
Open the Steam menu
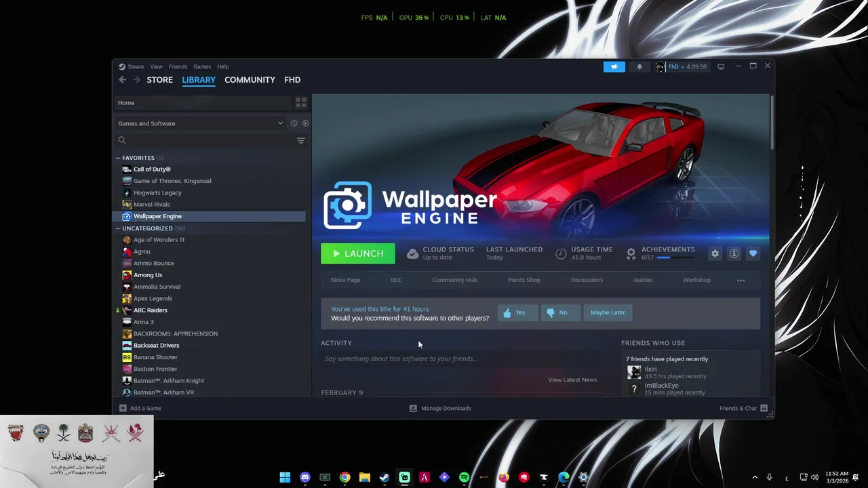point(132,66)
